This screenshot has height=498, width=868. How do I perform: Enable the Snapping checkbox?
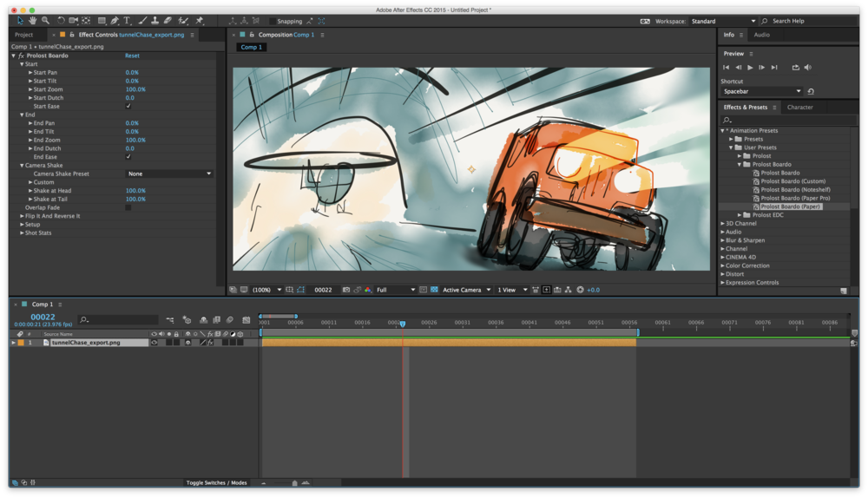(273, 21)
